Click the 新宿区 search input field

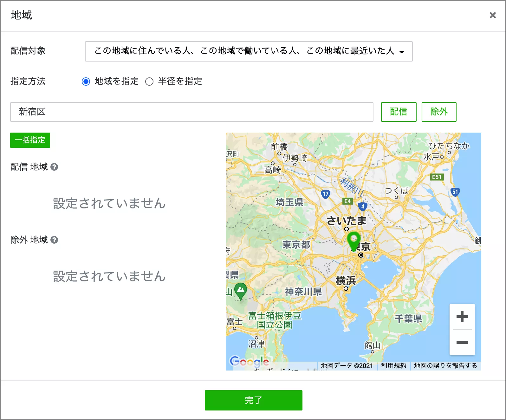pyautogui.click(x=191, y=112)
